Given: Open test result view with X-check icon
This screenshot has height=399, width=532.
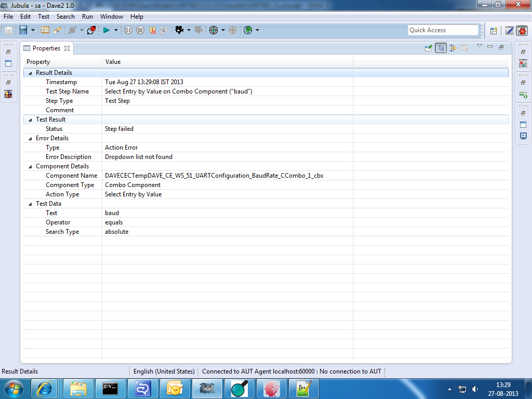Looking at the screenshot, I should [x=523, y=63].
